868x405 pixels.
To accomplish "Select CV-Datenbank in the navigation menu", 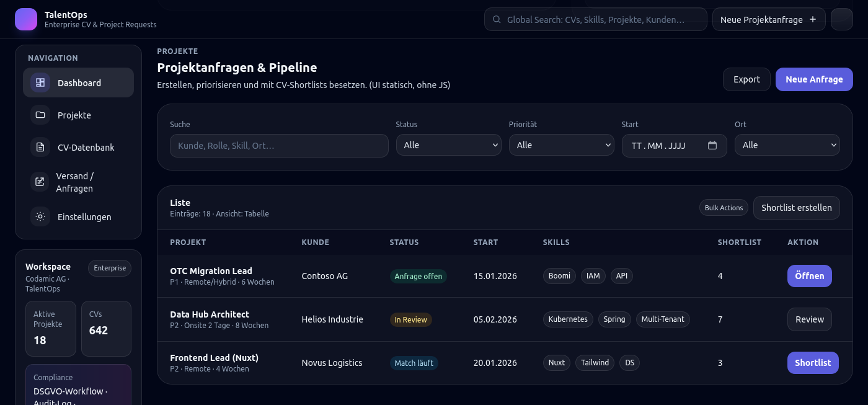I will click(x=86, y=148).
